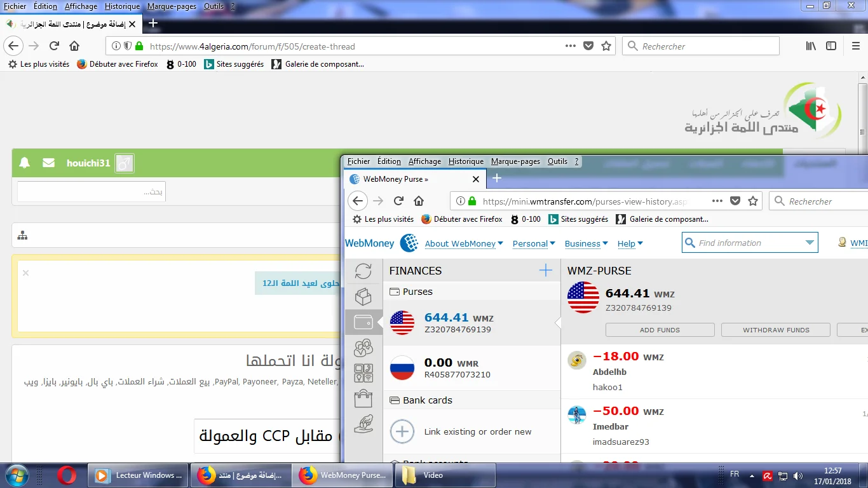Click the WebMoney tab bookmark star icon

point(753,201)
